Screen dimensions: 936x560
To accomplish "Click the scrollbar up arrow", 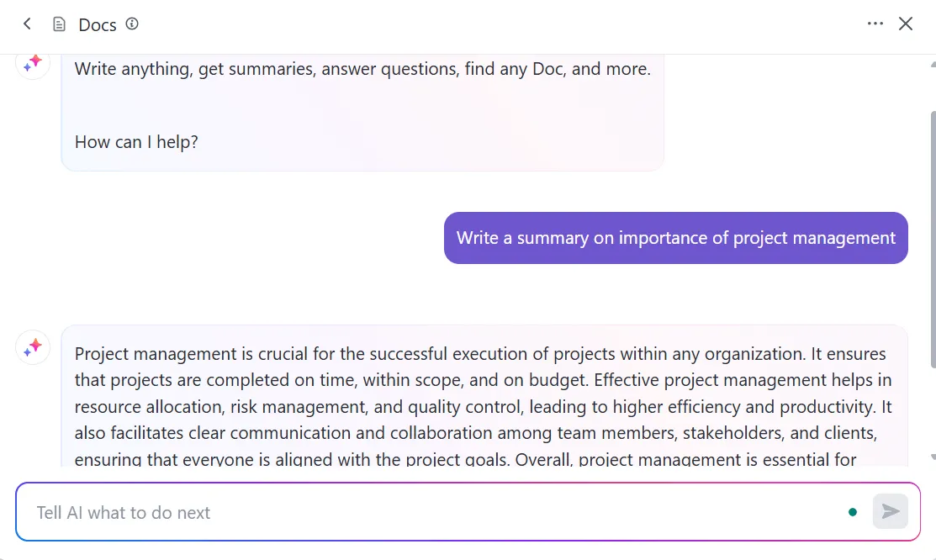I will [x=933, y=64].
